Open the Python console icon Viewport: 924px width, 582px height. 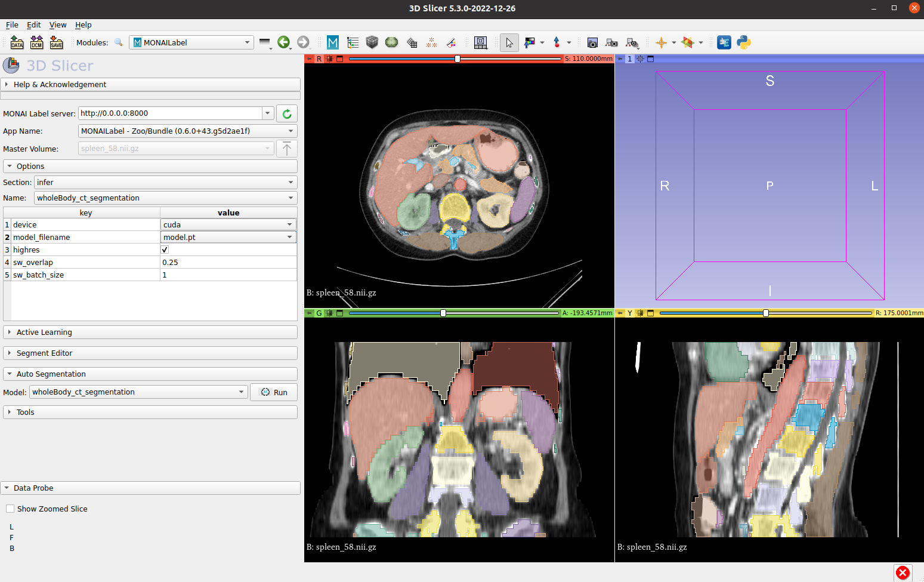coord(744,42)
